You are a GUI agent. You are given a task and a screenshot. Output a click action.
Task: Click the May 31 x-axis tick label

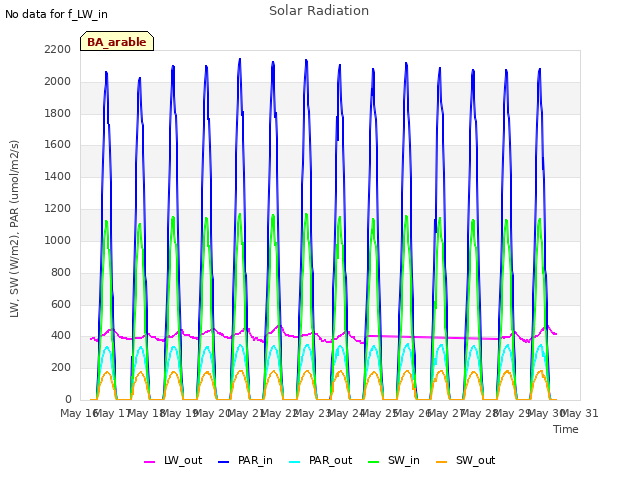(580, 414)
